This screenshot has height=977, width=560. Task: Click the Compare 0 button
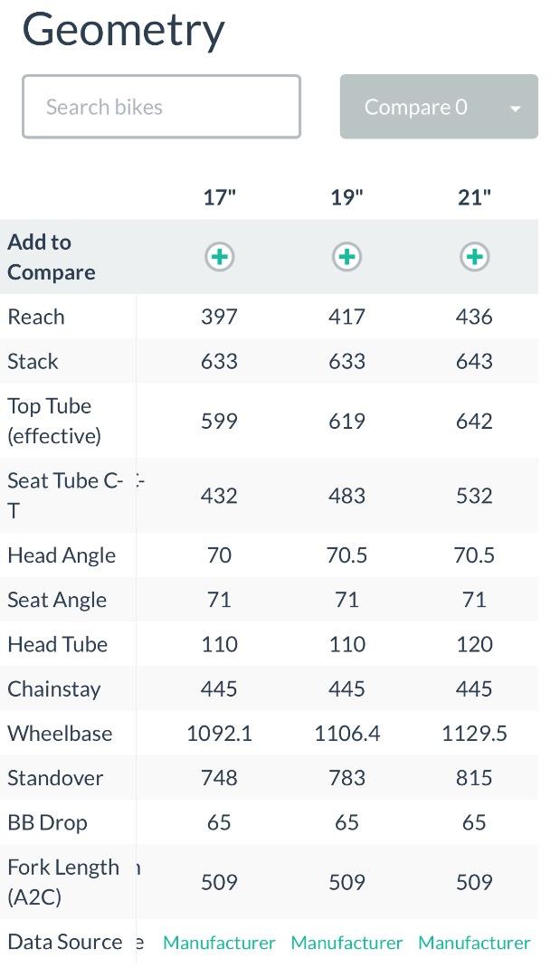click(x=439, y=107)
